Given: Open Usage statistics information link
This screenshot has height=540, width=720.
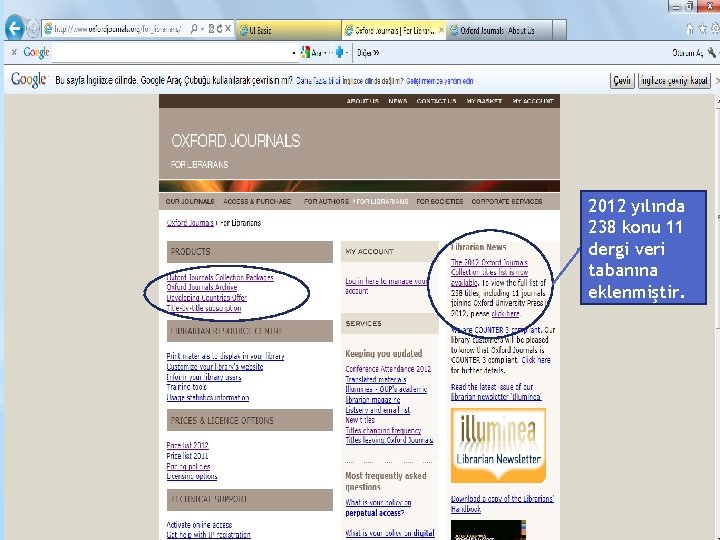Looking at the screenshot, I should [208, 398].
